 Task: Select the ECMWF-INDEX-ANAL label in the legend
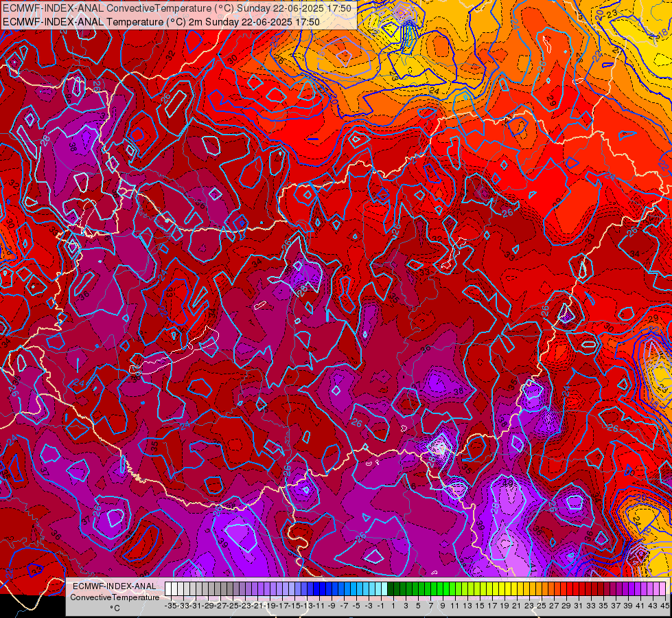point(115,586)
